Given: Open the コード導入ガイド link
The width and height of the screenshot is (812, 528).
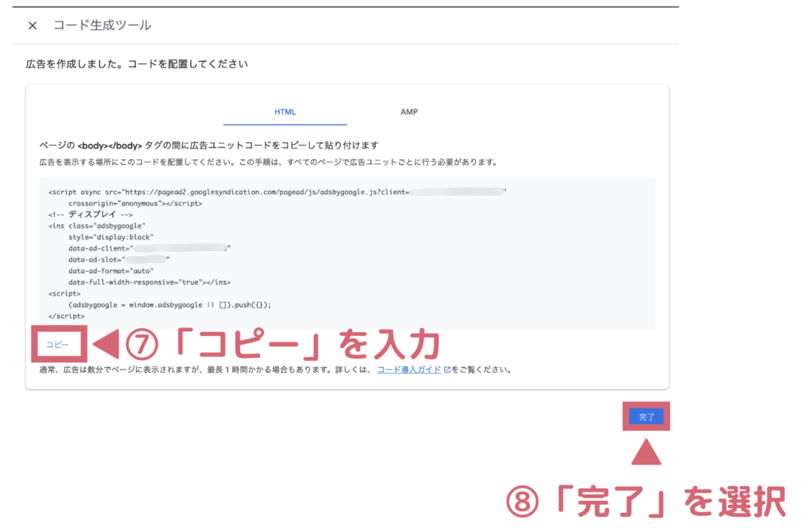Looking at the screenshot, I should (x=408, y=369).
